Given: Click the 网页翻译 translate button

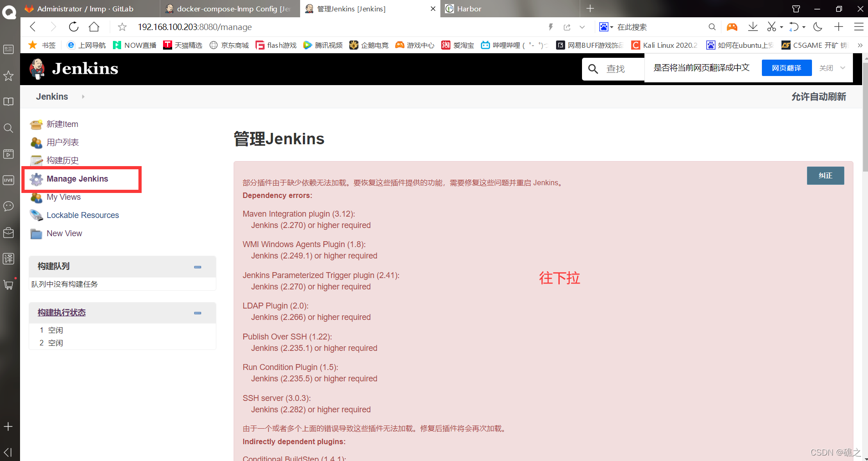Looking at the screenshot, I should coord(786,68).
